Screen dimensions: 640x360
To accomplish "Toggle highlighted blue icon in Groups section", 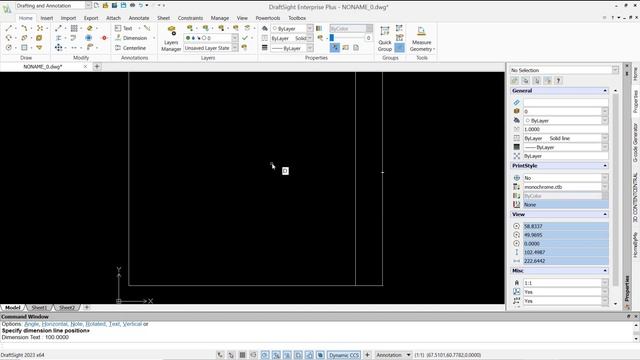I will pyautogui.click(x=400, y=48).
